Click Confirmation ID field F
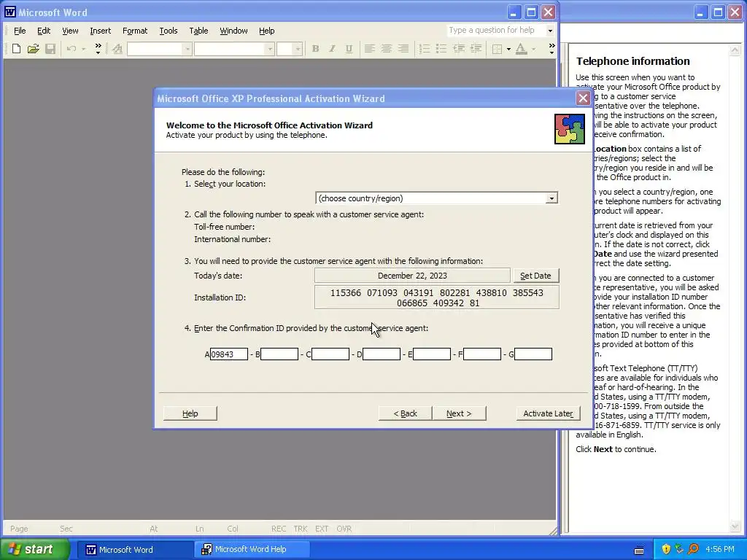This screenshot has width=747, height=560. click(x=482, y=354)
